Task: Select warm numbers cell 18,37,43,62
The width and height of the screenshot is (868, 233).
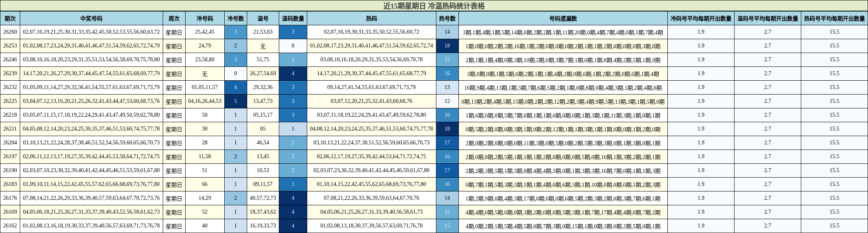Action: pyautogui.click(x=263, y=212)
